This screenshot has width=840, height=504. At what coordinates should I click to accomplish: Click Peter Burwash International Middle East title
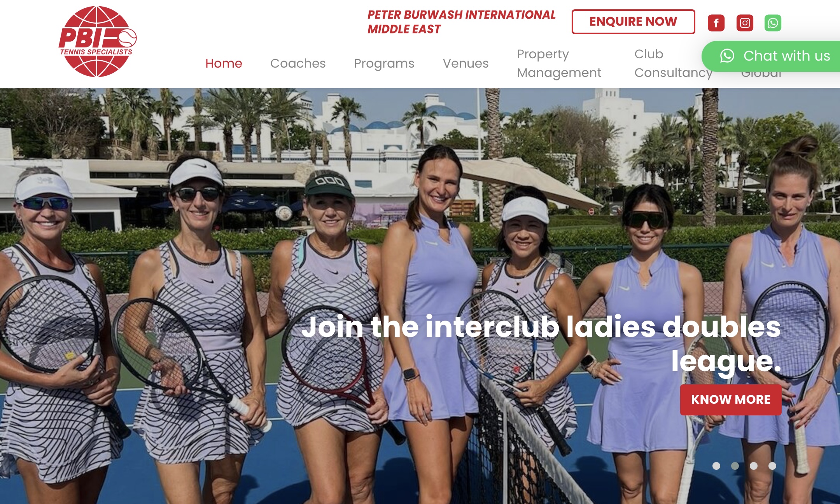[461, 22]
